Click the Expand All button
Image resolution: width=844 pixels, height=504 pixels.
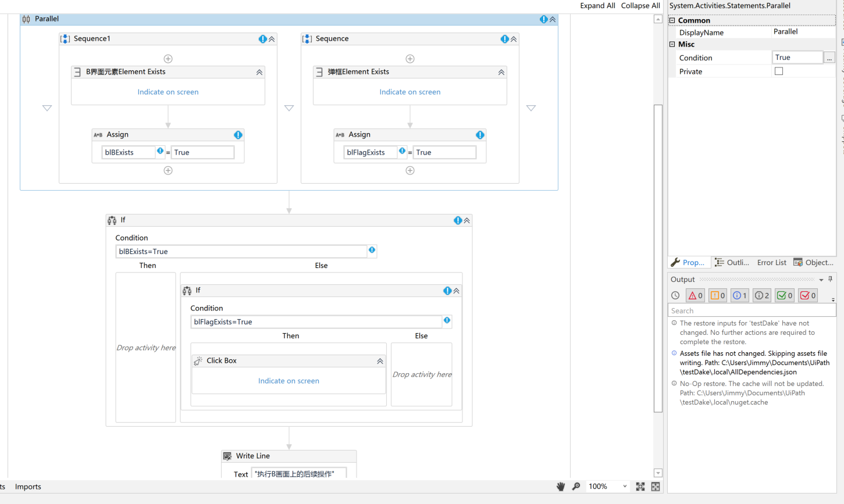pos(597,5)
